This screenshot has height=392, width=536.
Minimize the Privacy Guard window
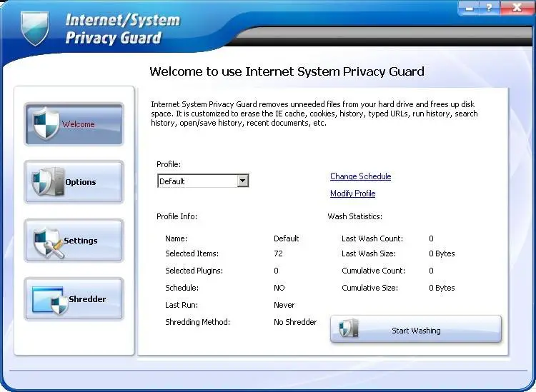[469, 8]
